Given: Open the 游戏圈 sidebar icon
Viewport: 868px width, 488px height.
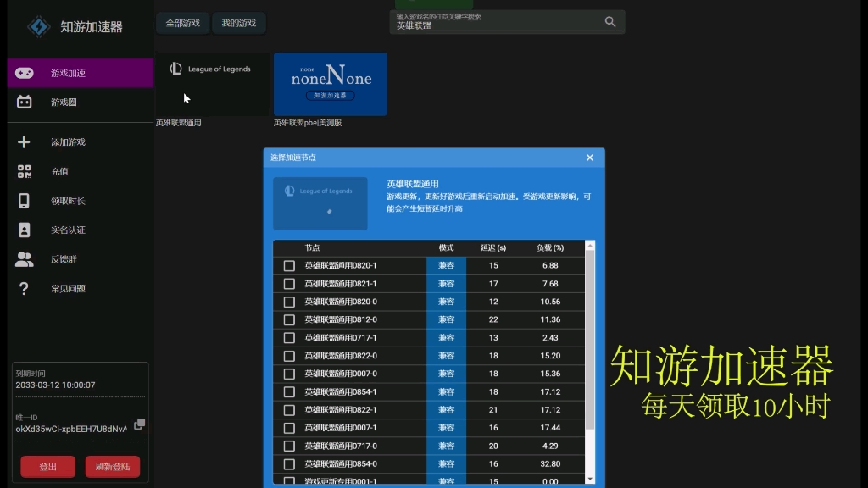Looking at the screenshot, I should 25,102.
